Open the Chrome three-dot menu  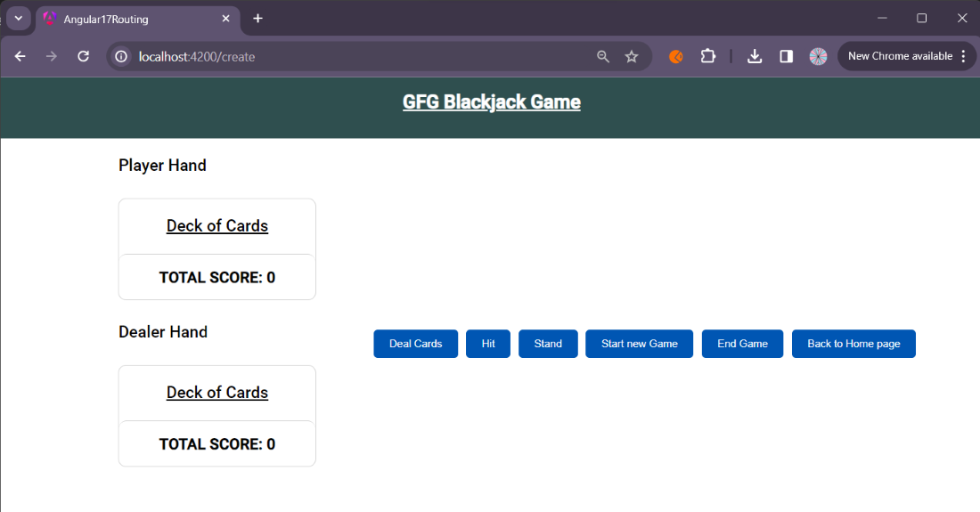963,56
